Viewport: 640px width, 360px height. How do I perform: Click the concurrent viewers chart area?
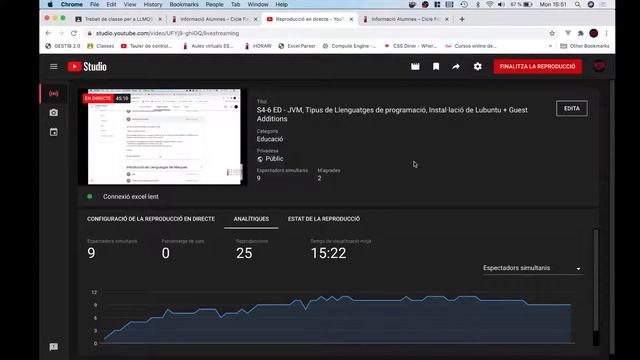pos(337,318)
